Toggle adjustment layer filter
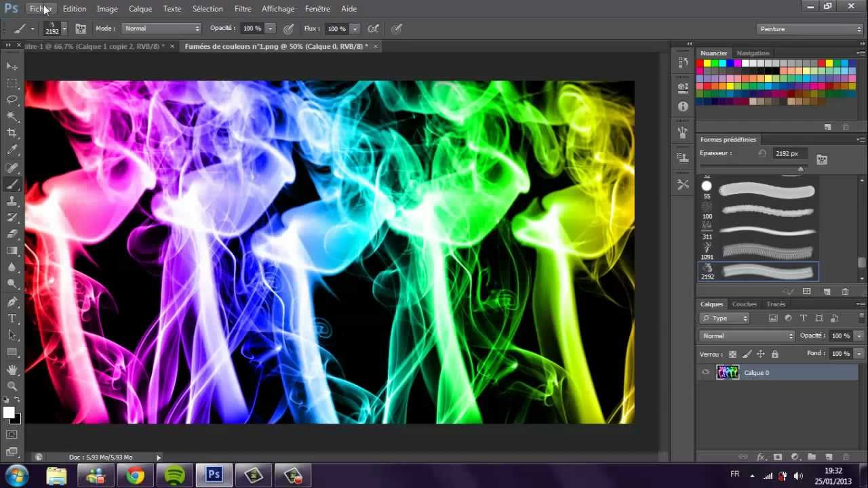868x488 pixels. 788,318
